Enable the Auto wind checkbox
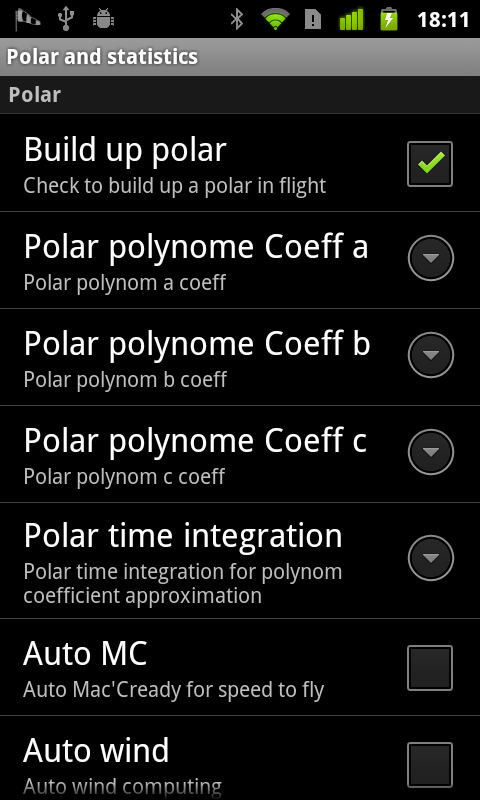The height and width of the screenshot is (800, 480). click(430, 765)
